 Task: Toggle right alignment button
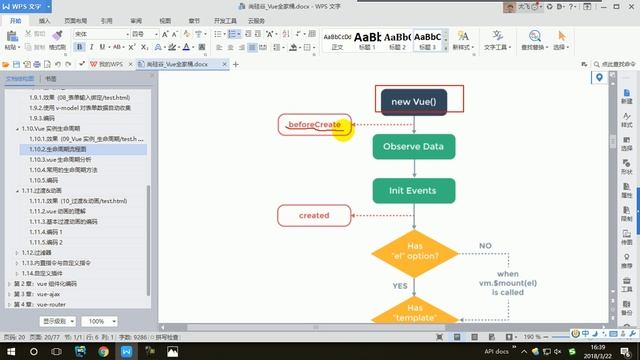(x=241, y=47)
